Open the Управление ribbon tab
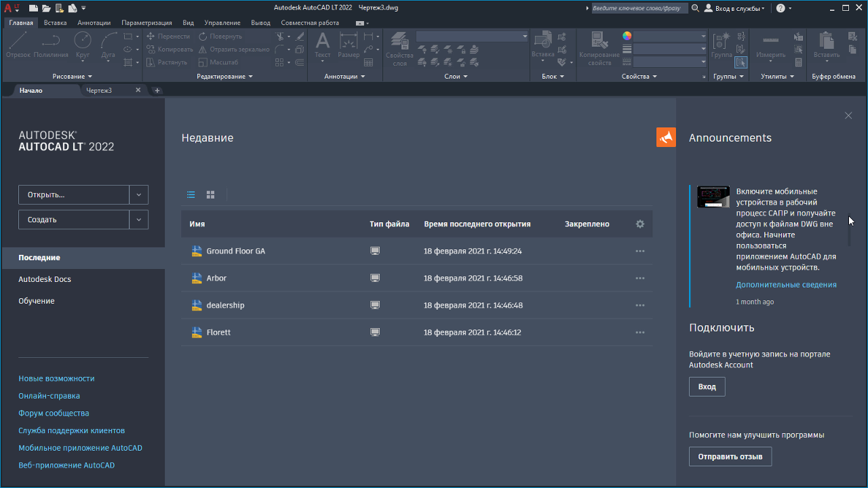The width and height of the screenshot is (868, 488). (222, 22)
